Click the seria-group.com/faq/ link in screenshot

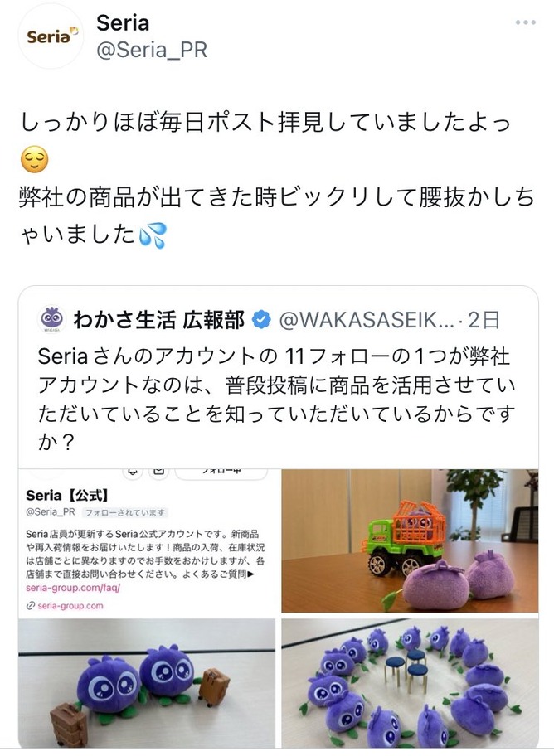coord(73,588)
